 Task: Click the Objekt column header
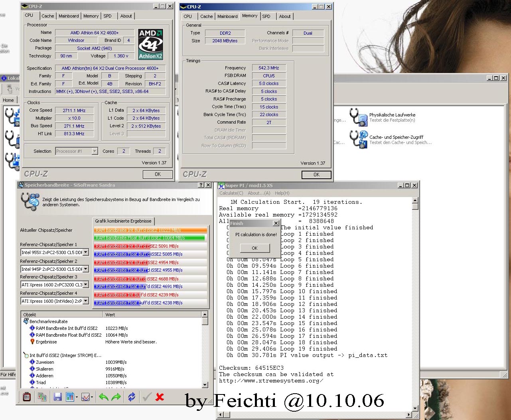tap(62, 315)
